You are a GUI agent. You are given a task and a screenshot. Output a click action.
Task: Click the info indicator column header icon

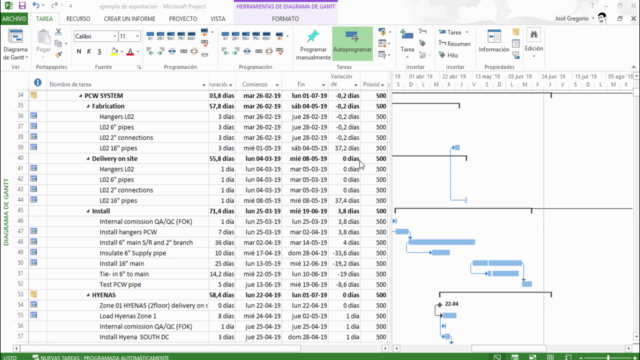pos(38,82)
